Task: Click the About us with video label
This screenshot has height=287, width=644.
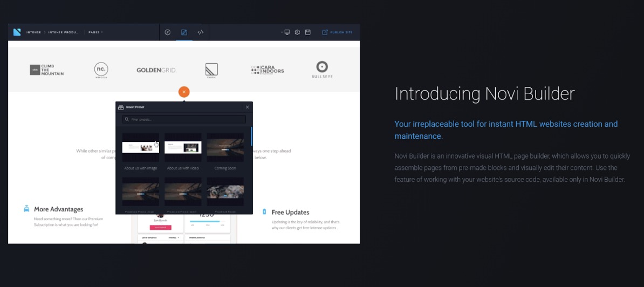Action: pos(183,168)
